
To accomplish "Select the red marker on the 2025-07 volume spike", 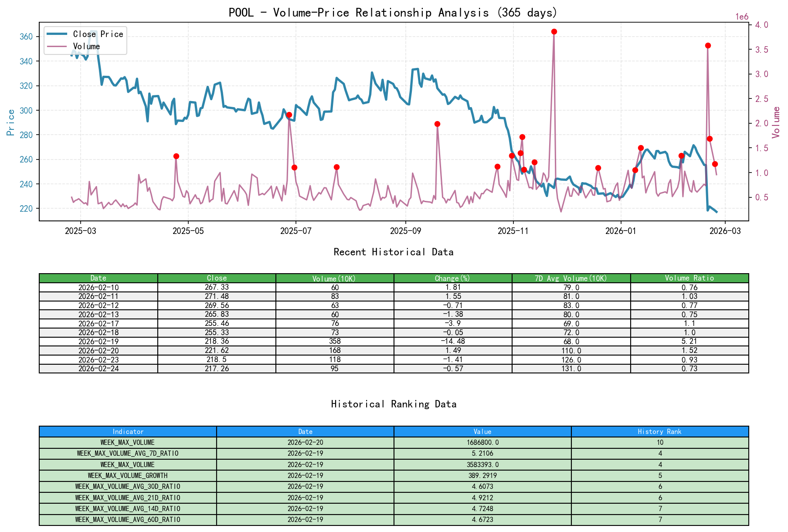I will [x=289, y=114].
